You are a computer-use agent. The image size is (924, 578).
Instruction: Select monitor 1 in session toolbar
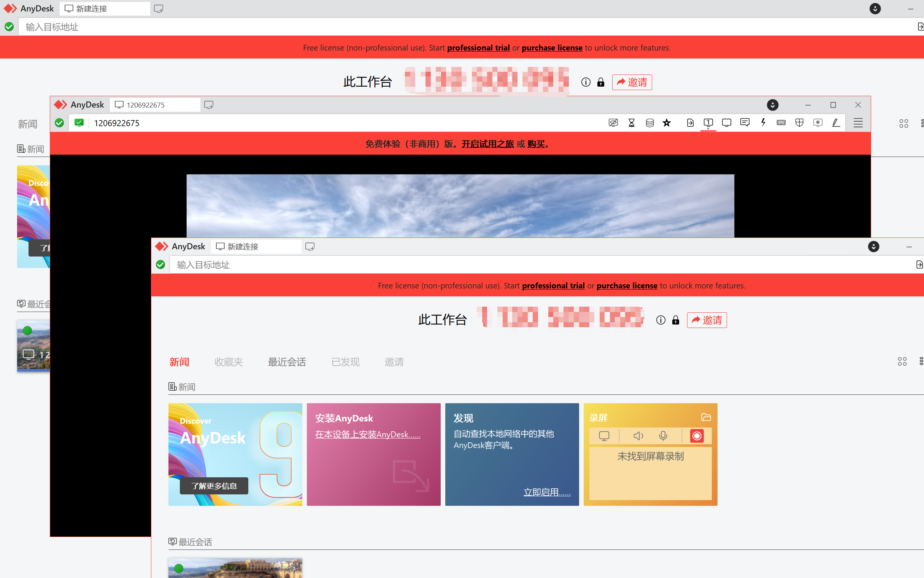tap(708, 123)
